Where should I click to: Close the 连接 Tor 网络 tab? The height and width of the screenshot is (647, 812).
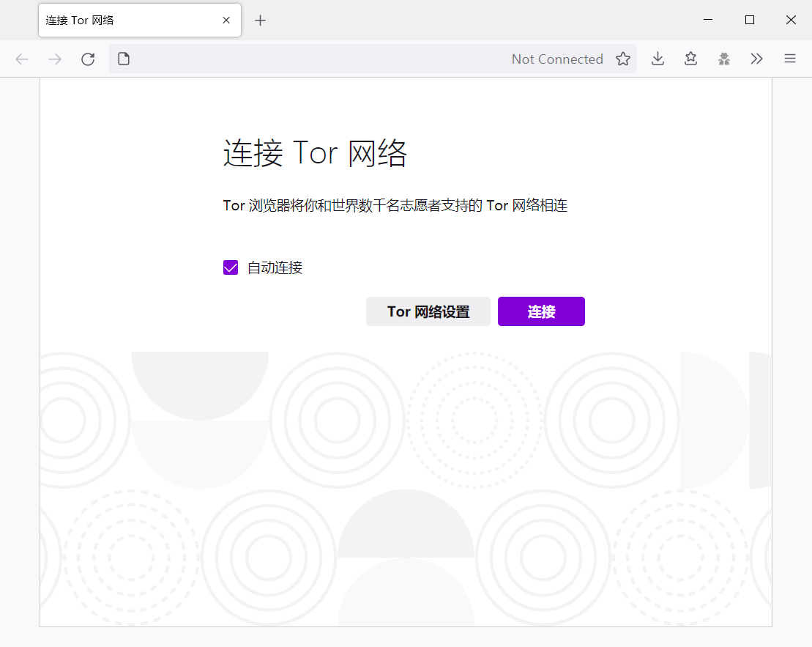pos(226,21)
